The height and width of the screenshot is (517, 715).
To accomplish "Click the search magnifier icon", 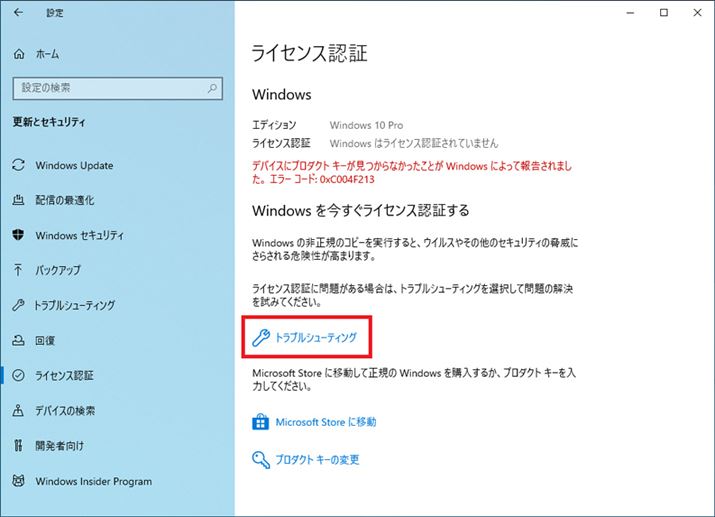I will tap(212, 88).
